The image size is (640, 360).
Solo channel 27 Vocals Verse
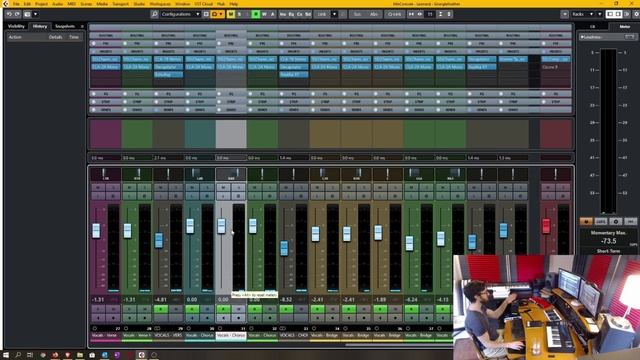[113, 187]
